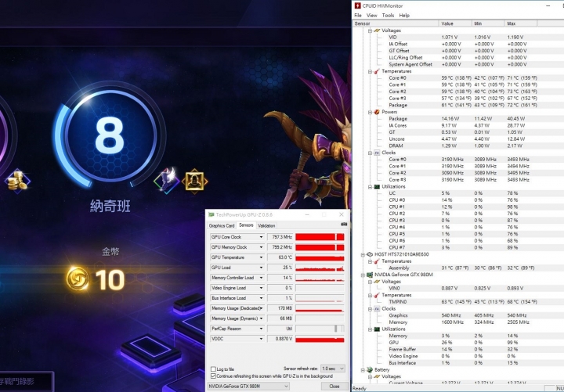Open the HWMonitor File menu
Image resolution: width=564 pixels, height=392 pixels.
point(358,15)
